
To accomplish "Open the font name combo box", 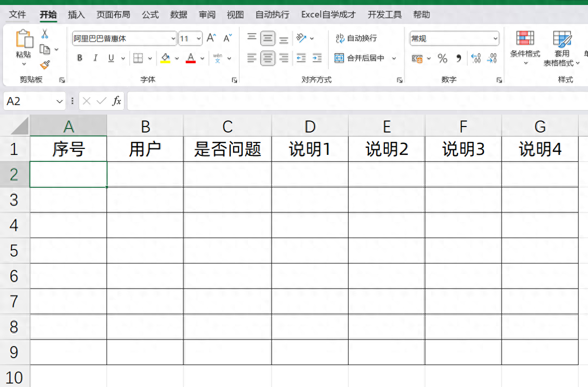I will [124, 38].
